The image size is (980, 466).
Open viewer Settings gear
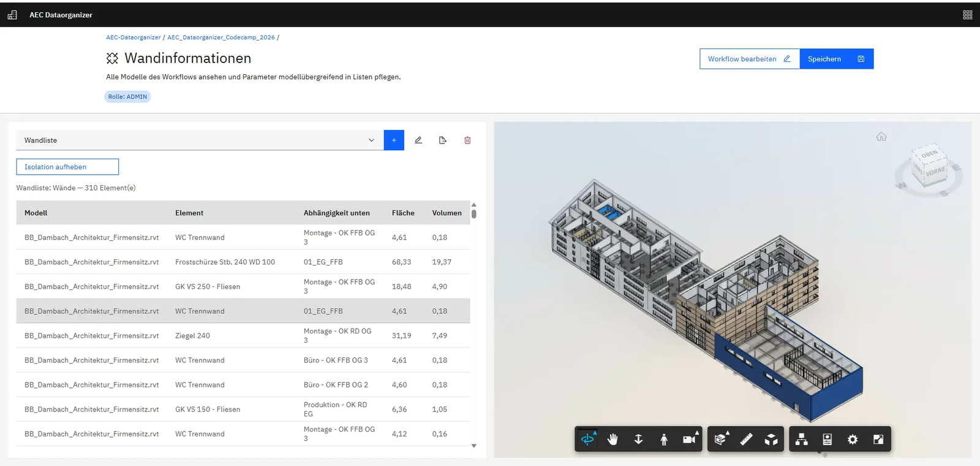pyautogui.click(x=853, y=439)
